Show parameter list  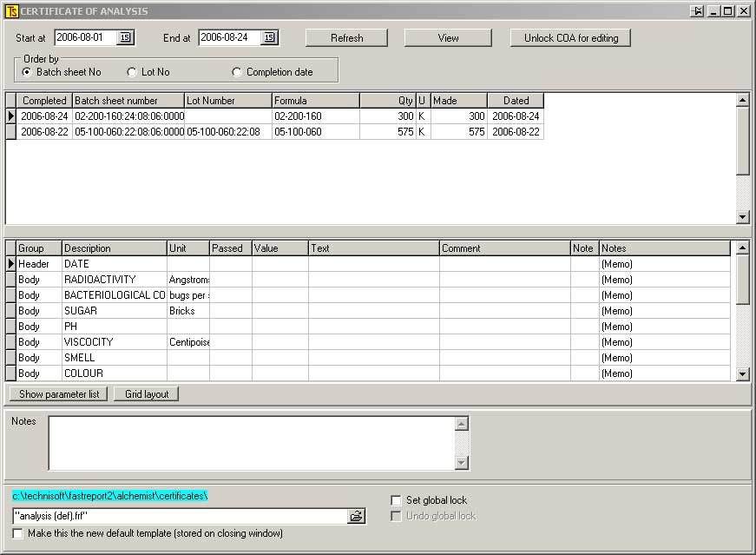click(59, 394)
